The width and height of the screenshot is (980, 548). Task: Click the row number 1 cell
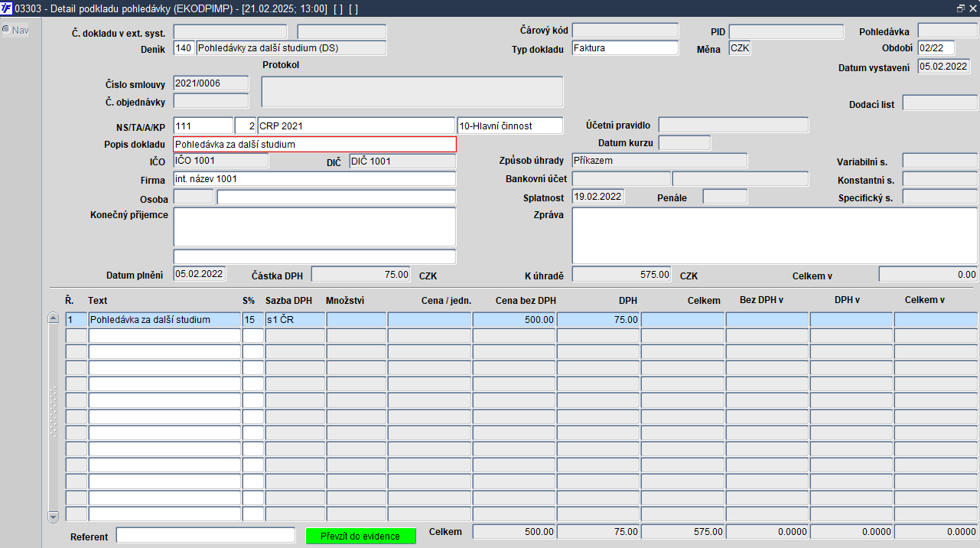pyautogui.click(x=76, y=320)
